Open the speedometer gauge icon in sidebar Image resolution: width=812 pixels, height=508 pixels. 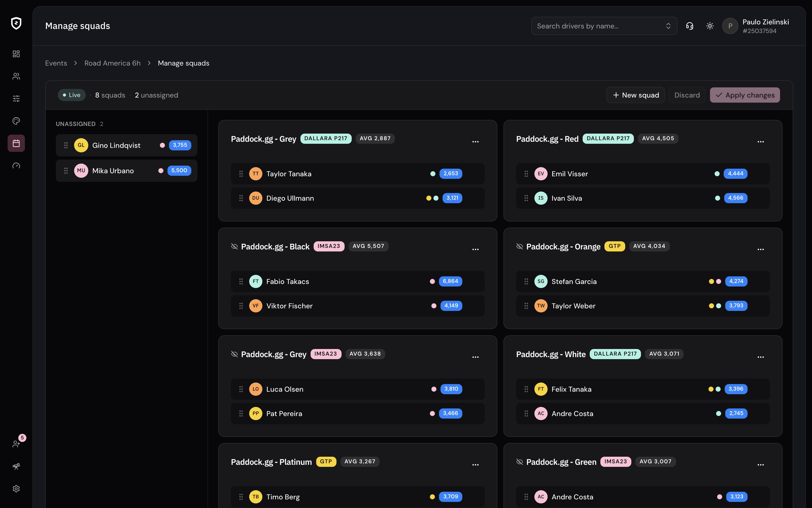pyautogui.click(x=16, y=166)
